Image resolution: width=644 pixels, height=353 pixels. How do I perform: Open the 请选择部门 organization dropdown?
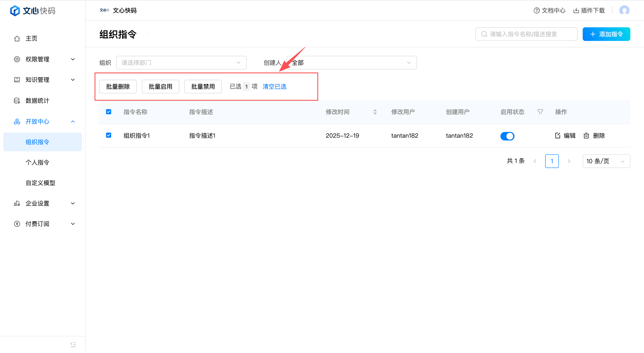(x=181, y=62)
